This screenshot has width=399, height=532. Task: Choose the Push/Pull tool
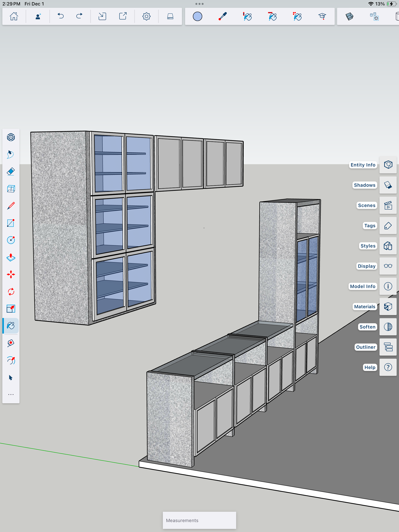coord(11,257)
